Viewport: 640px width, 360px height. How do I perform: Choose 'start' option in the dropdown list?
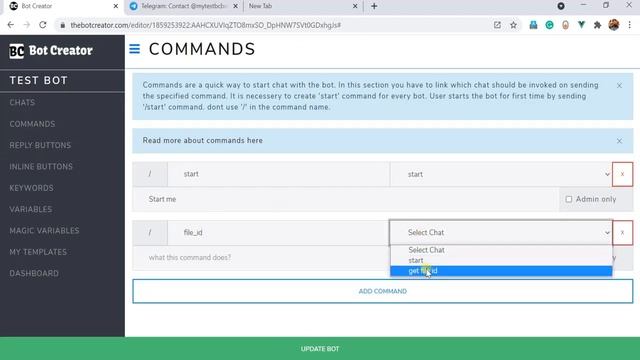click(x=501, y=260)
